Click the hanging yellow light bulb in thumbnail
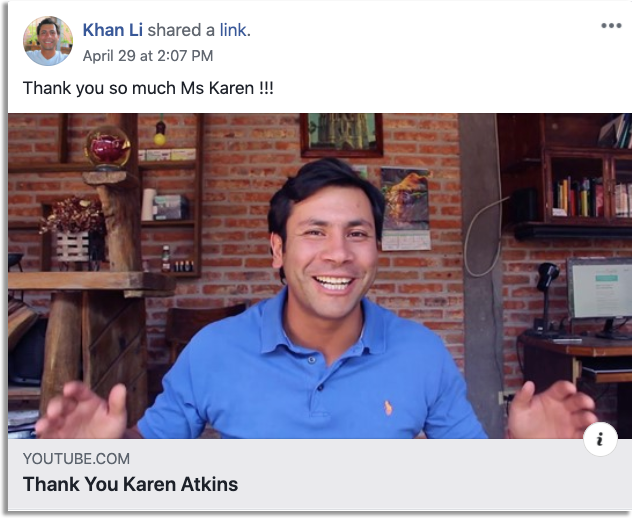Screen dimensions: 632x518 (x=160, y=133)
